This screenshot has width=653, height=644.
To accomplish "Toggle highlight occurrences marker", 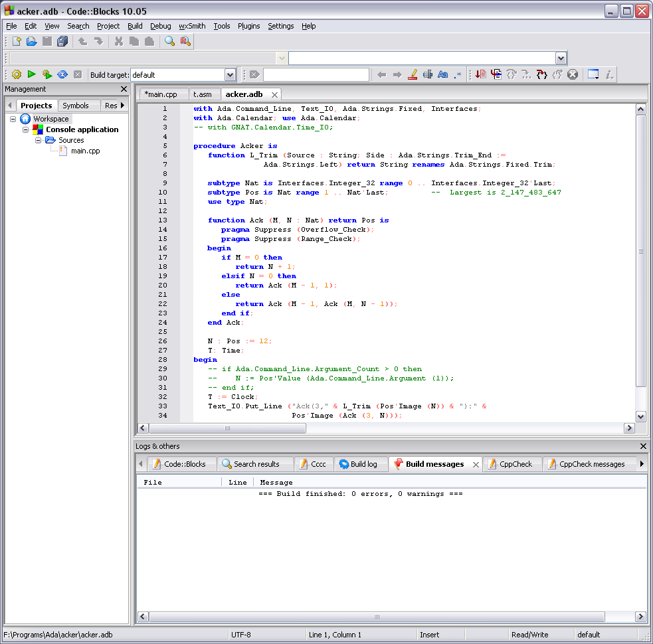I will [x=412, y=75].
